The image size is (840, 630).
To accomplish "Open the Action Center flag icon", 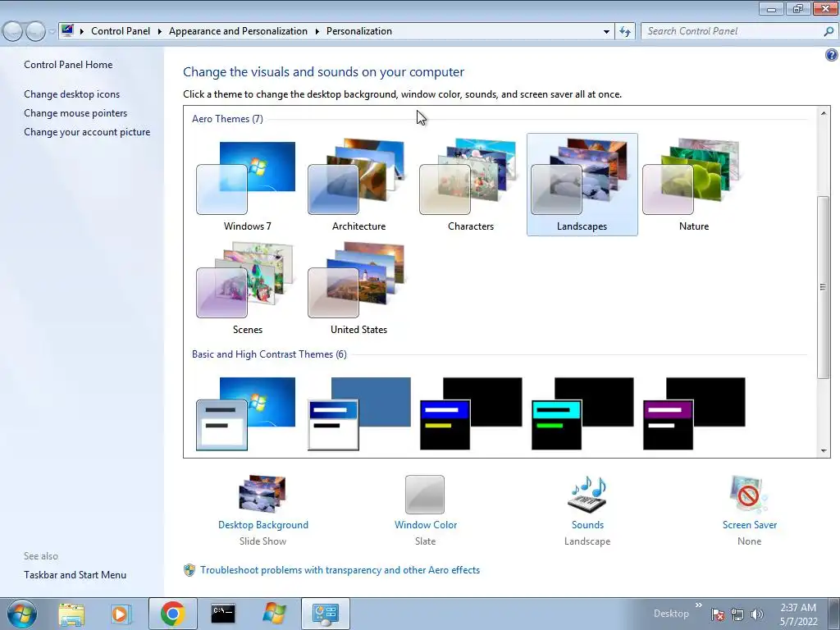I will (x=718, y=614).
